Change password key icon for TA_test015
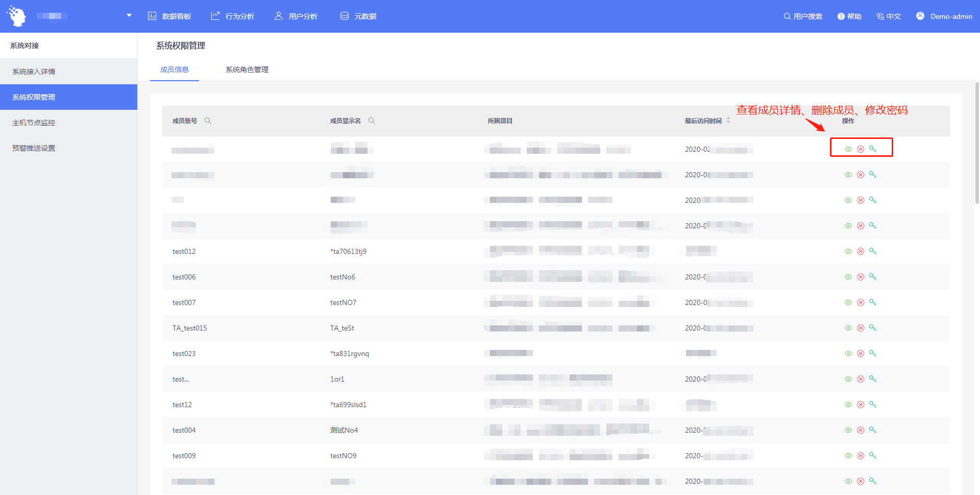 tap(873, 328)
